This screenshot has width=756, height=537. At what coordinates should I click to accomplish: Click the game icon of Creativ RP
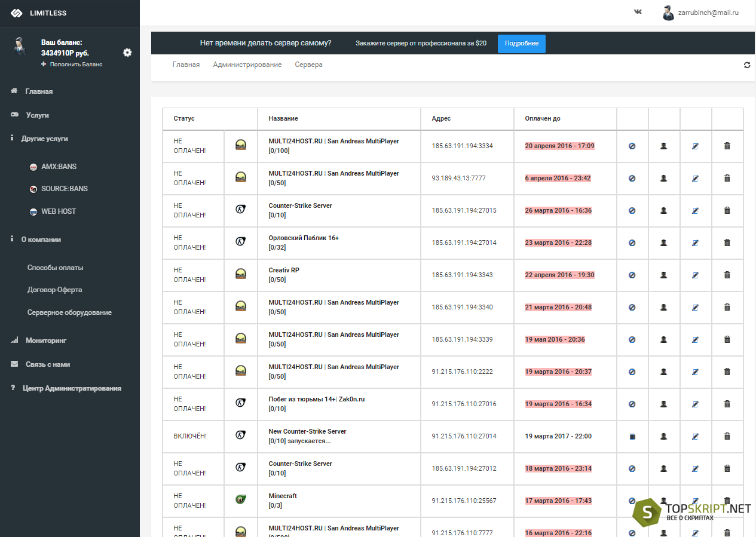(x=241, y=274)
